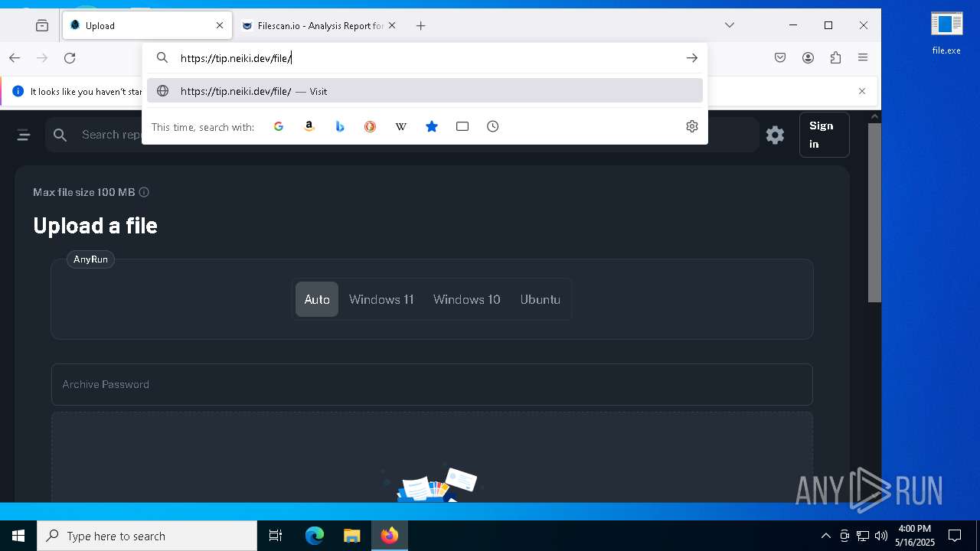Screen dimensions: 980x551
Task: Select the Auto environment option
Action: (x=317, y=299)
